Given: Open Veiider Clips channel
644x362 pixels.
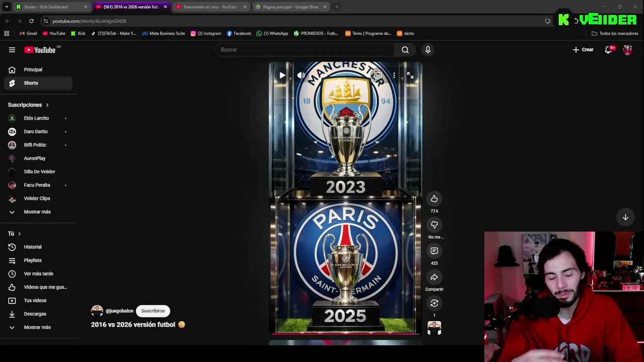Looking at the screenshot, I should coord(38,199).
